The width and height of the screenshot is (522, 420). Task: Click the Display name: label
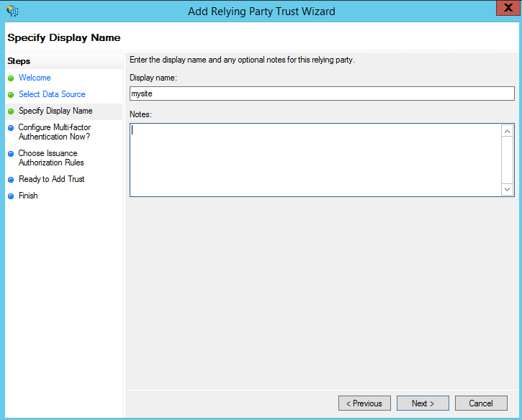pyautogui.click(x=153, y=78)
